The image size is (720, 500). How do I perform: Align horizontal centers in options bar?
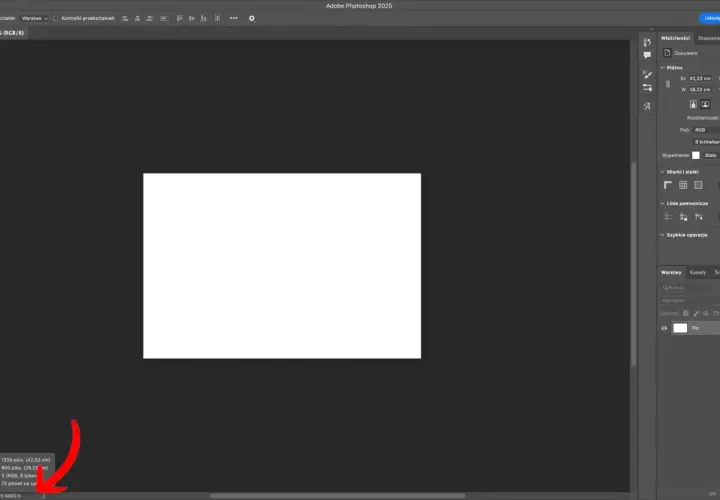[137, 18]
